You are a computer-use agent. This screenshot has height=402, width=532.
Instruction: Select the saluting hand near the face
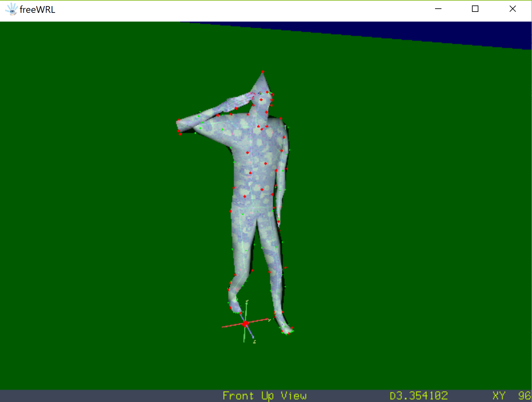pos(240,100)
